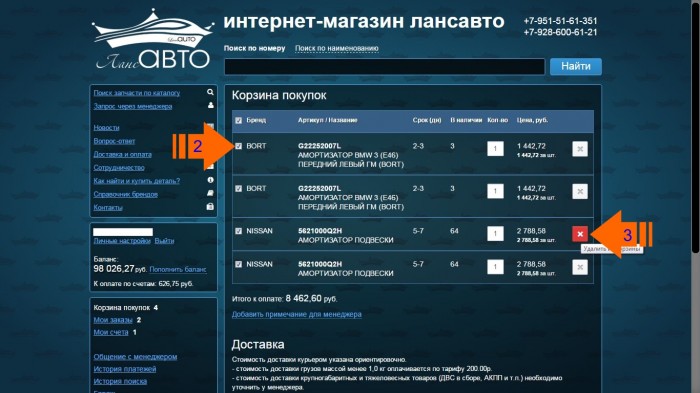Click quantity field of last NISSAN row
Image resolution: width=700 pixels, height=393 pixels.
(x=495, y=267)
